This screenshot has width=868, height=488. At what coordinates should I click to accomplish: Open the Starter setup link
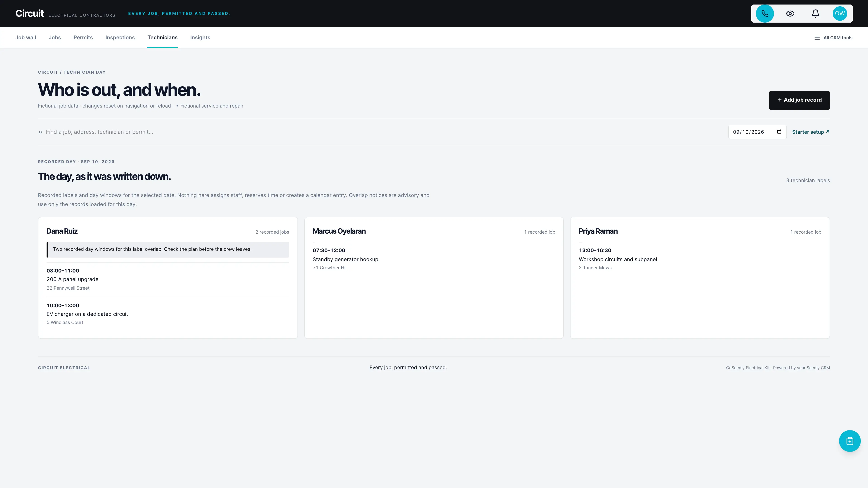[811, 132]
